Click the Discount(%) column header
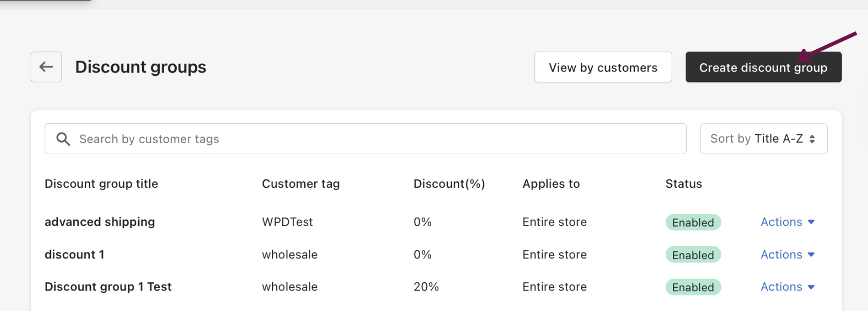The height and width of the screenshot is (313, 868). click(449, 184)
